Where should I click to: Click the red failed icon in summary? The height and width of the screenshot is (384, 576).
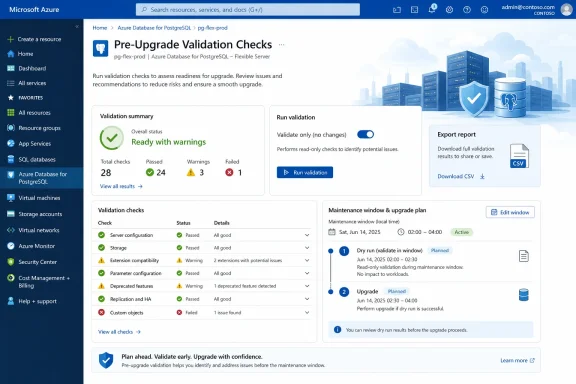coord(229,172)
